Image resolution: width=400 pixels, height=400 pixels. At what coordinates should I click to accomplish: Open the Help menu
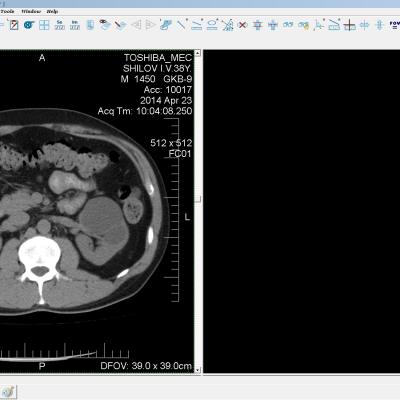(52, 11)
